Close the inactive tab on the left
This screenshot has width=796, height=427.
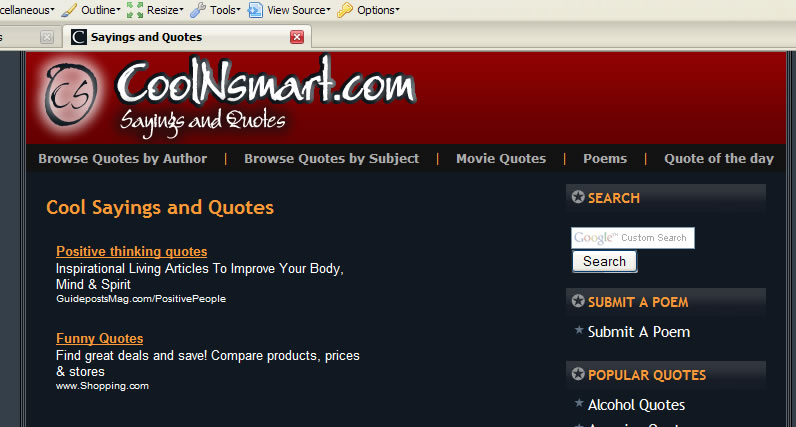click(47, 37)
